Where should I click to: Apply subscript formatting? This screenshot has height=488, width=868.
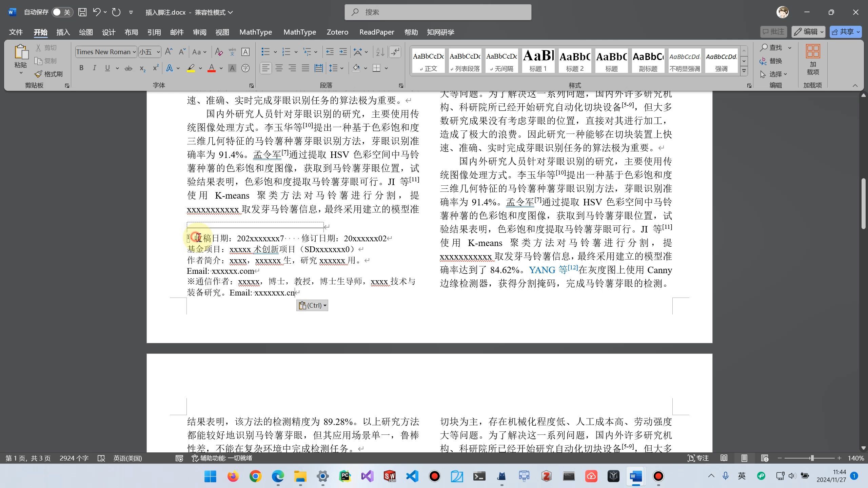(x=142, y=68)
